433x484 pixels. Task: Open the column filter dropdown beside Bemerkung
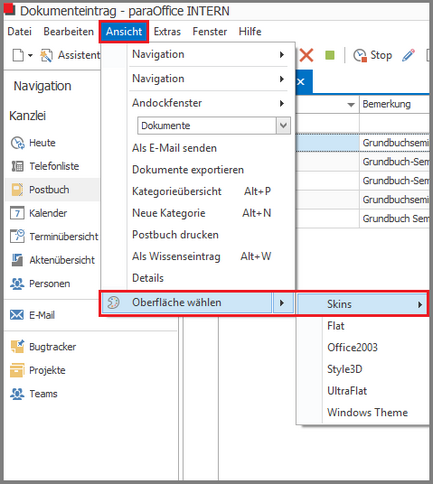point(351,105)
